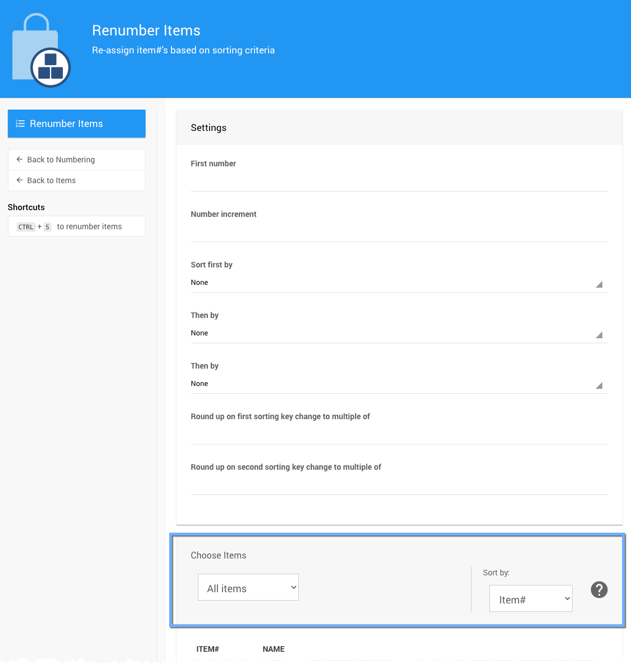Focus the first sorting key round up field
Image resolution: width=631 pixels, height=672 pixels.
[x=398, y=434]
